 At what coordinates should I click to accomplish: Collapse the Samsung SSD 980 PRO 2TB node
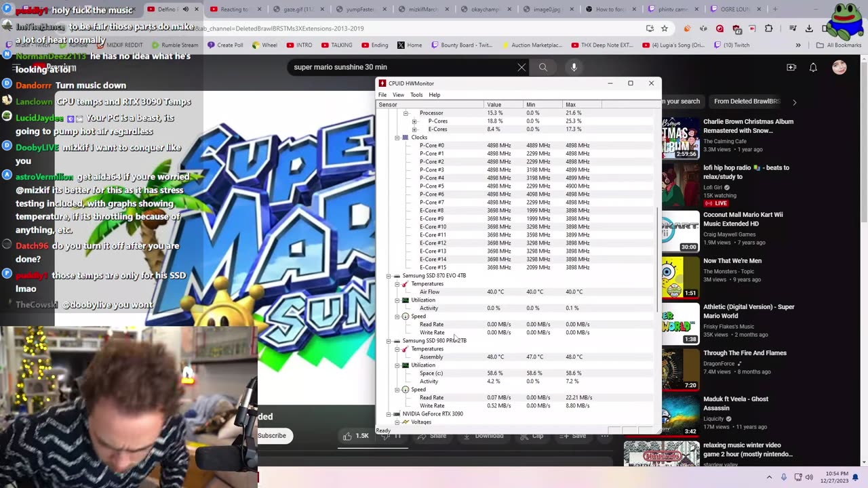pyautogui.click(x=389, y=341)
